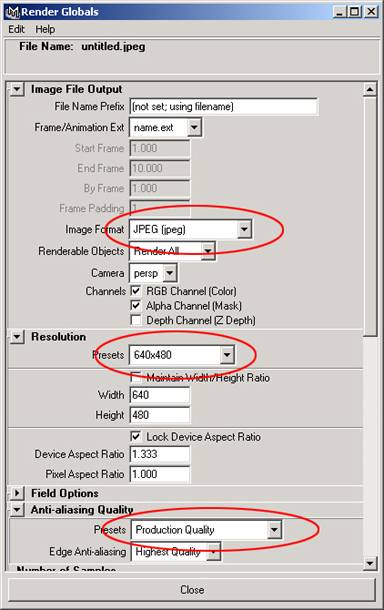The width and height of the screenshot is (384, 610).
Task: Expand the Field Options section
Action: tap(17, 493)
